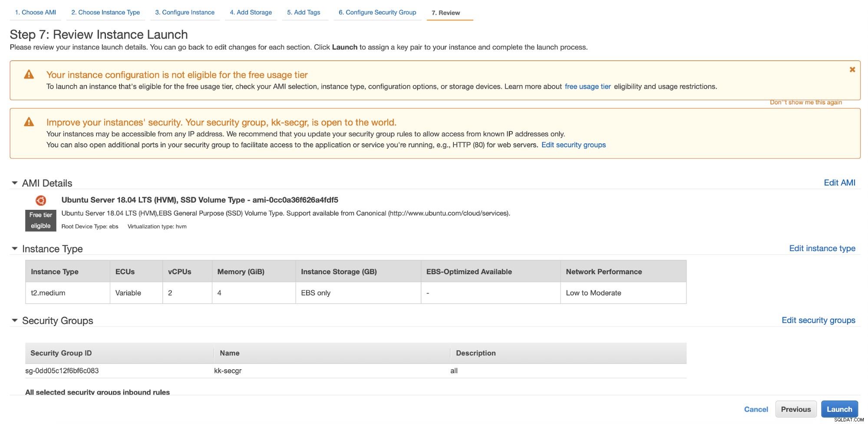Switch to 5. Add Tags tab
Viewport: 868px width, 424px height.
click(304, 13)
